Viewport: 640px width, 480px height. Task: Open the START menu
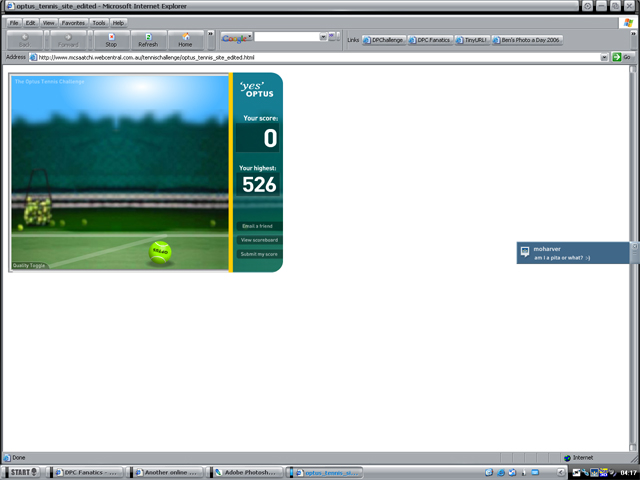(21, 472)
